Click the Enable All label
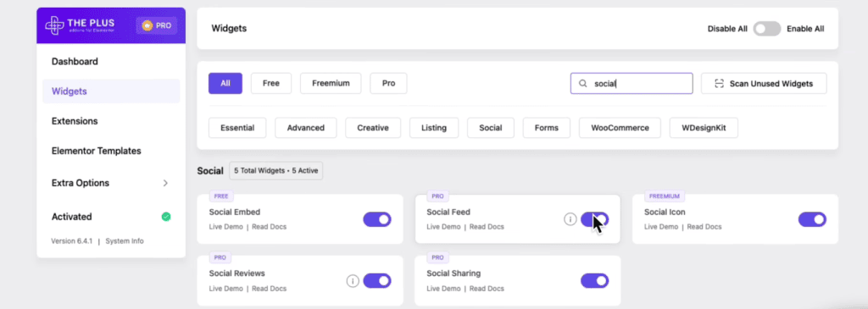868x309 pixels. (x=805, y=29)
